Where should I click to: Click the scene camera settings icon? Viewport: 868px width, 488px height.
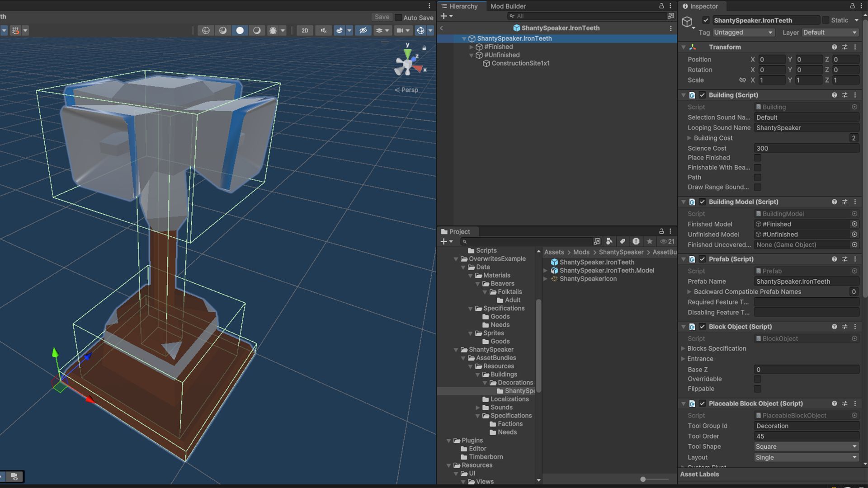(x=400, y=30)
